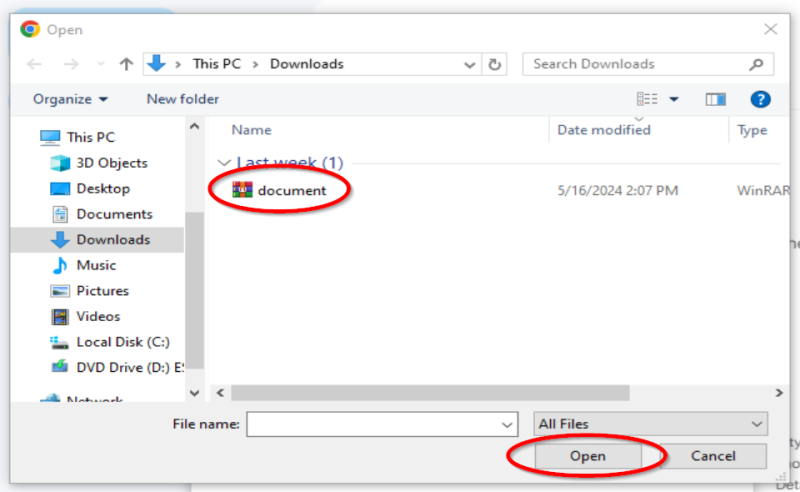Open Pictures in the sidebar

point(103,290)
